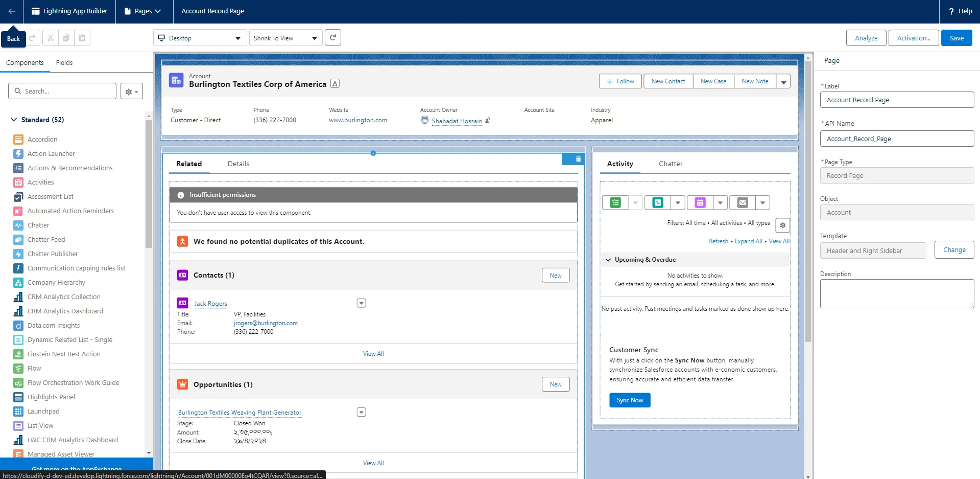The height and width of the screenshot is (479, 980).
Task: Open the Shrink To View dropdown
Action: click(x=286, y=38)
